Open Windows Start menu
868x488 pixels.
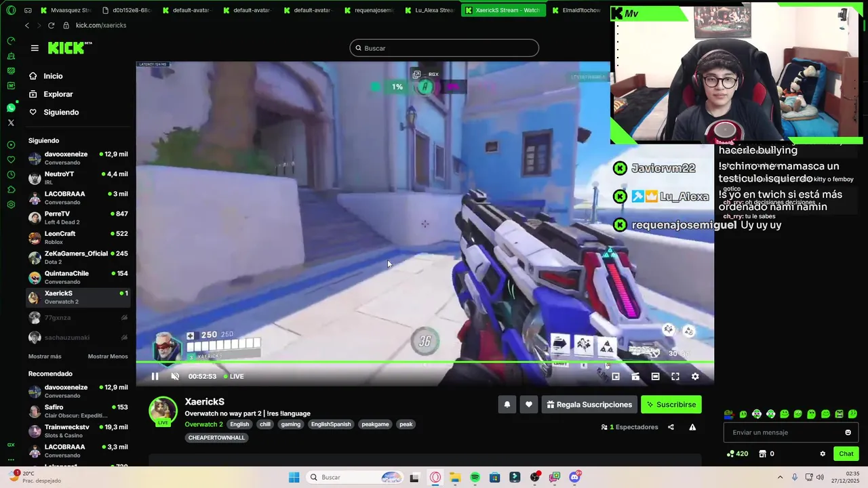[x=294, y=477]
